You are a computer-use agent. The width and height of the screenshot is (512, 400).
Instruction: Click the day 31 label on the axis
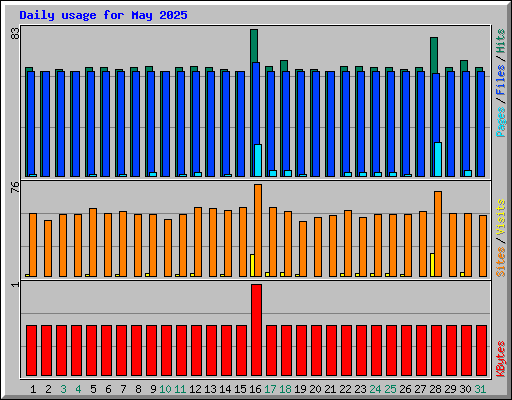[x=480, y=389]
